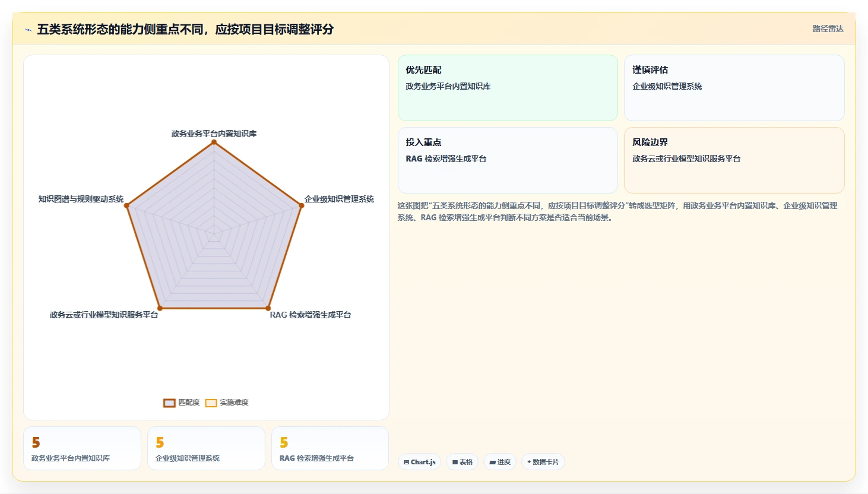Click the 数据卡片 tag icon
Screen dimensions: 868x494
[x=529, y=462]
